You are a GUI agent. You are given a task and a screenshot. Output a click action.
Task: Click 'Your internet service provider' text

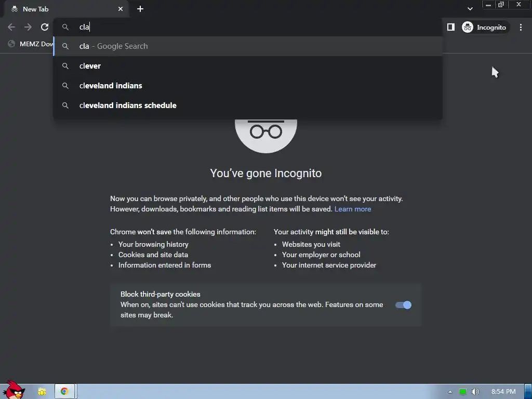click(x=329, y=265)
